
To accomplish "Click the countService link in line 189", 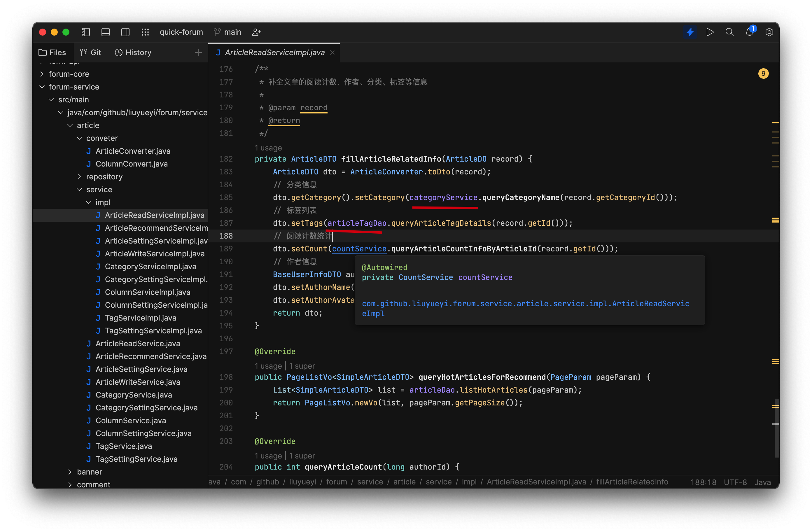I will pos(359,249).
